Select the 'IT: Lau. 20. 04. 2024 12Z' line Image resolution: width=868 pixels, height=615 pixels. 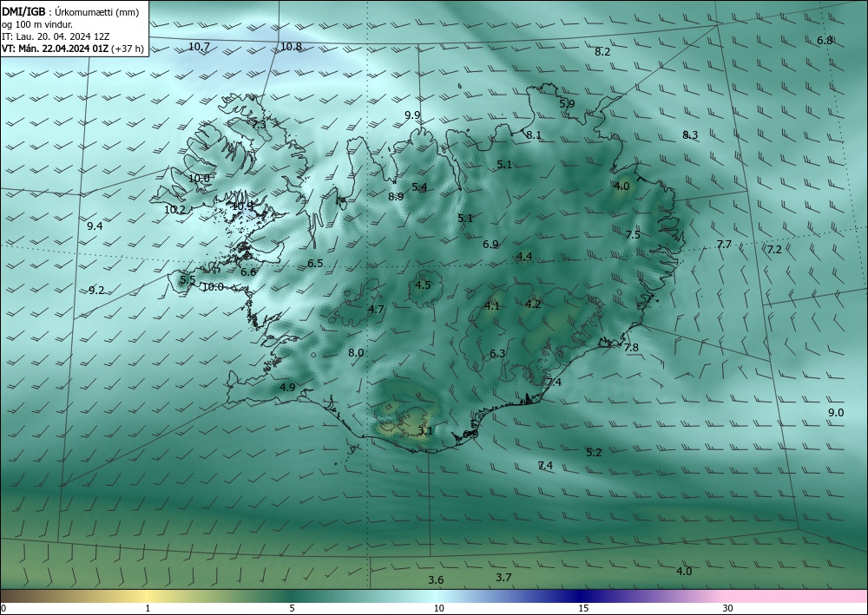tap(56, 36)
